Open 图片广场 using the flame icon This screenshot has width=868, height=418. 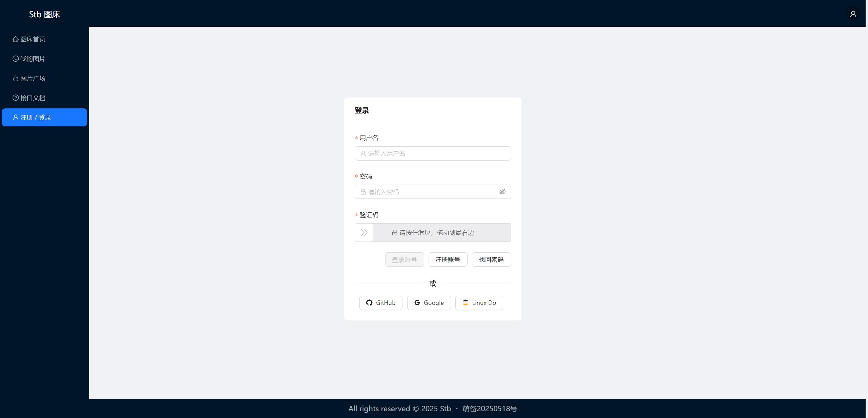tap(15, 78)
